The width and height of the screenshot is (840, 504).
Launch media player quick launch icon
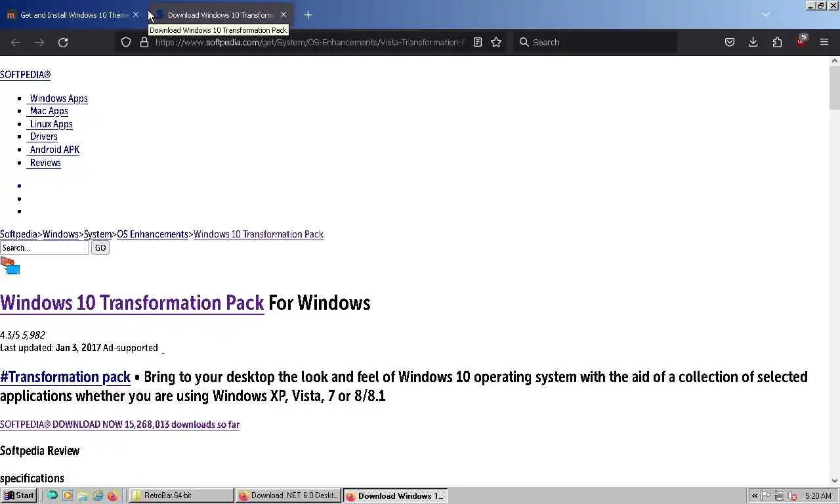coord(68,495)
